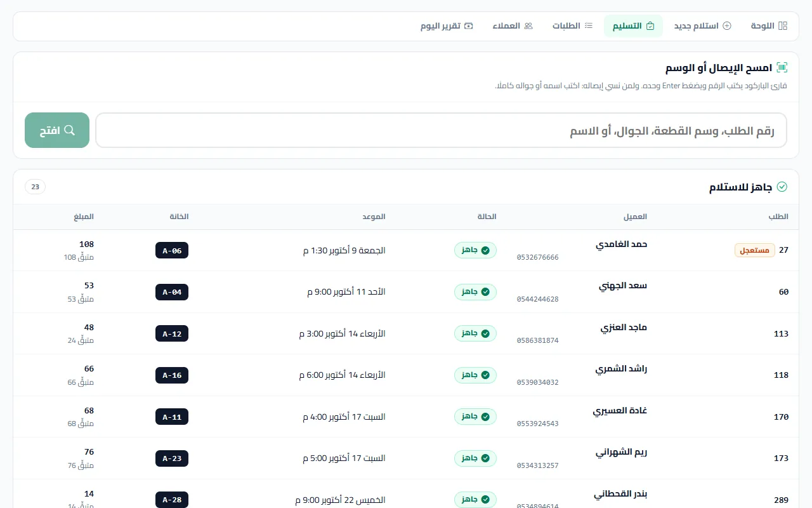The width and height of the screenshot is (812, 508).
Task: Click the green check icon beside جاهز للاستلام
Action: click(782, 187)
